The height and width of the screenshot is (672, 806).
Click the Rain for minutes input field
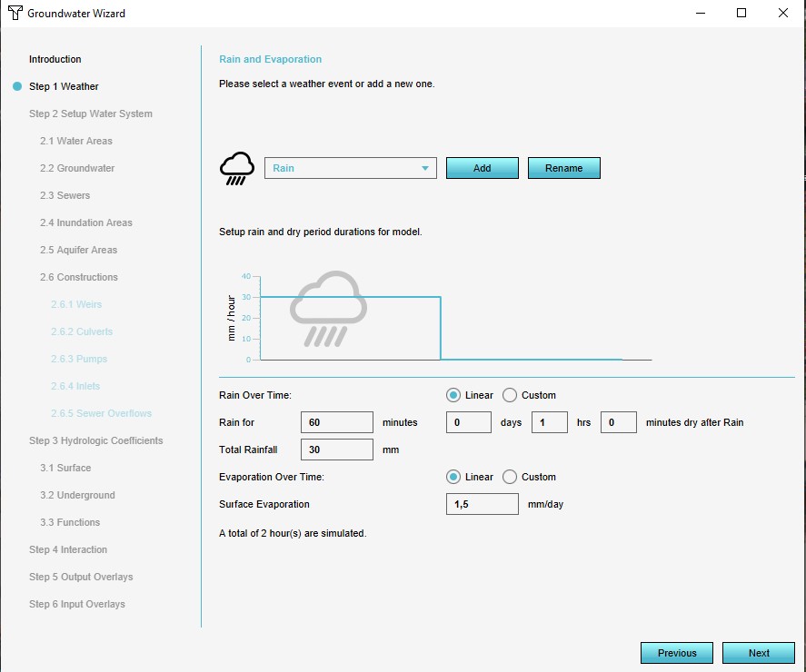coord(336,422)
